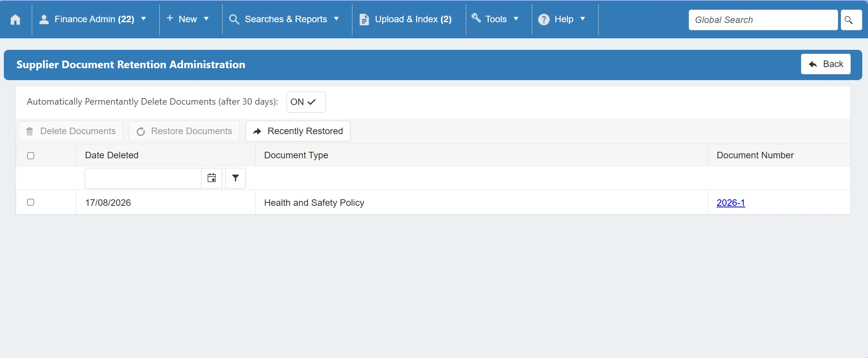The height and width of the screenshot is (358, 868).
Task: Tick the Health and Safety Policy row checkbox
Action: [31, 202]
